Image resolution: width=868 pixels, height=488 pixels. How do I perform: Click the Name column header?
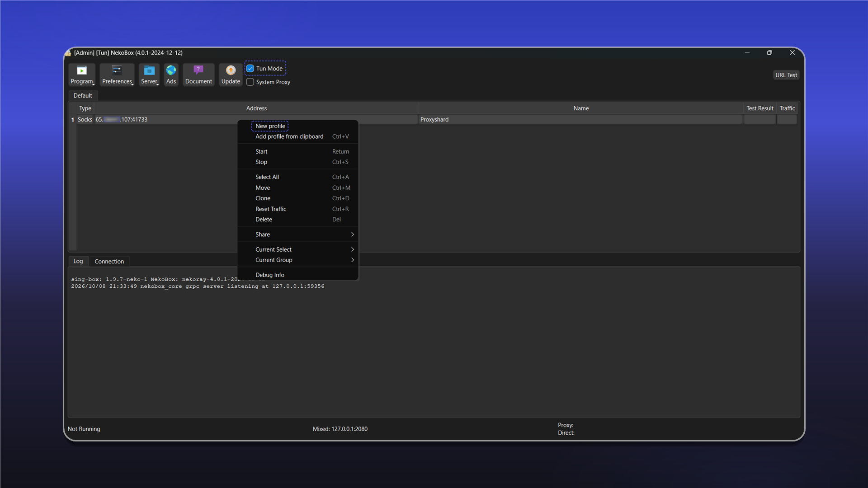[x=581, y=108]
